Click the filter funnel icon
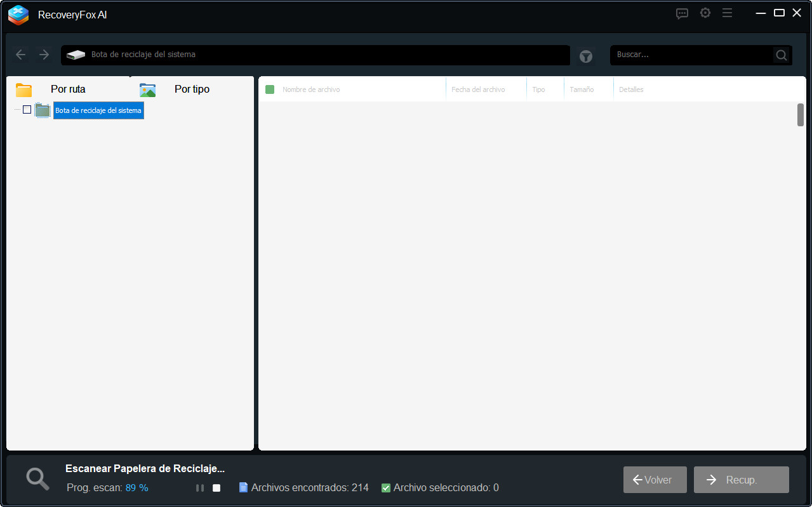 point(585,56)
